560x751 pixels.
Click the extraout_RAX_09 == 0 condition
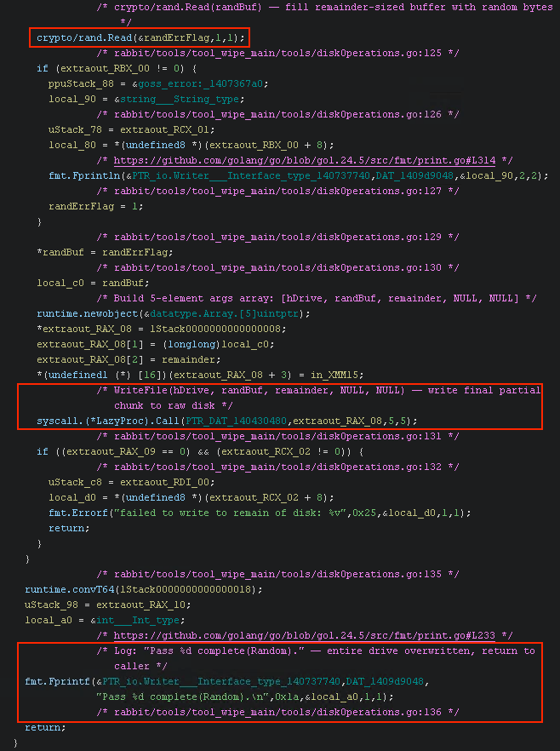pos(126,451)
